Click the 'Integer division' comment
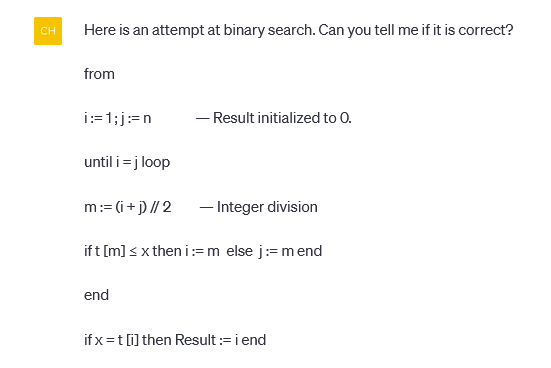Image resolution: width=551 pixels, height=368 pixels. pyautogui.click(x=267, y=207)
